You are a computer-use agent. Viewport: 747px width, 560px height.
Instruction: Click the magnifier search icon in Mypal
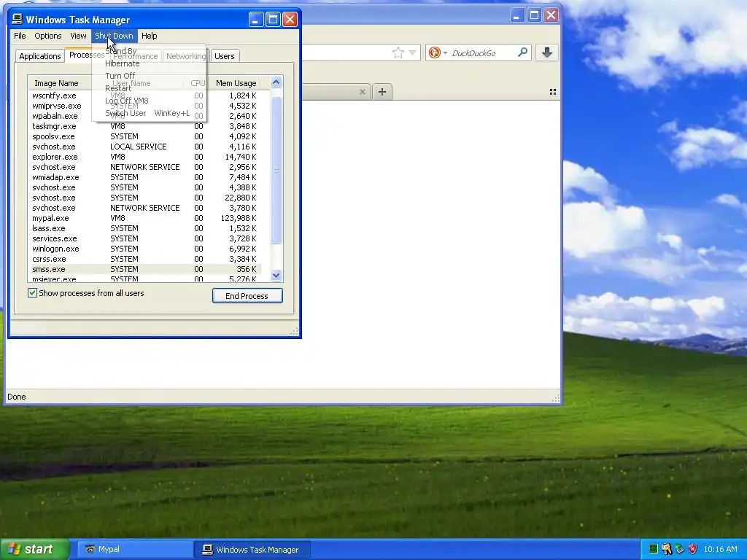pyautogui.click(x=522, y=52)
